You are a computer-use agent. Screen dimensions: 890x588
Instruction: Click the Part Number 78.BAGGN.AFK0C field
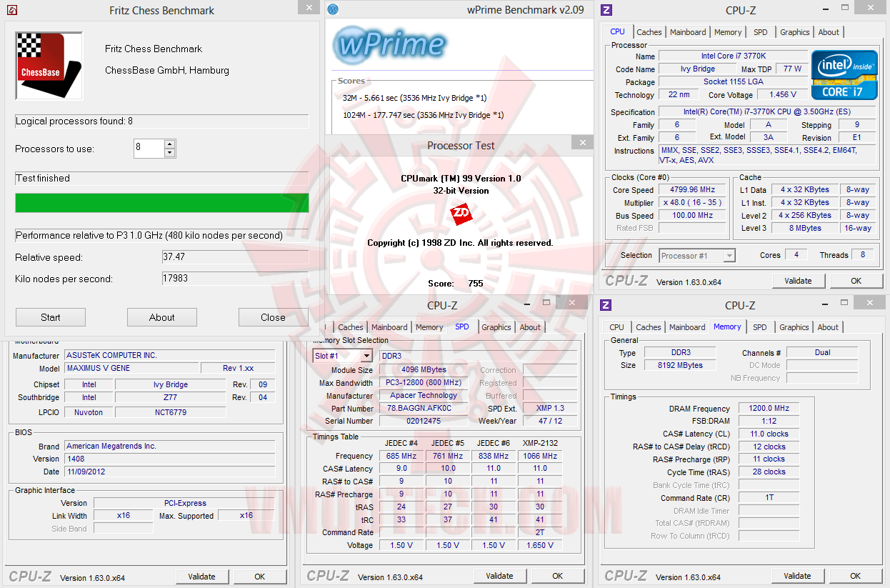(423, 409)
